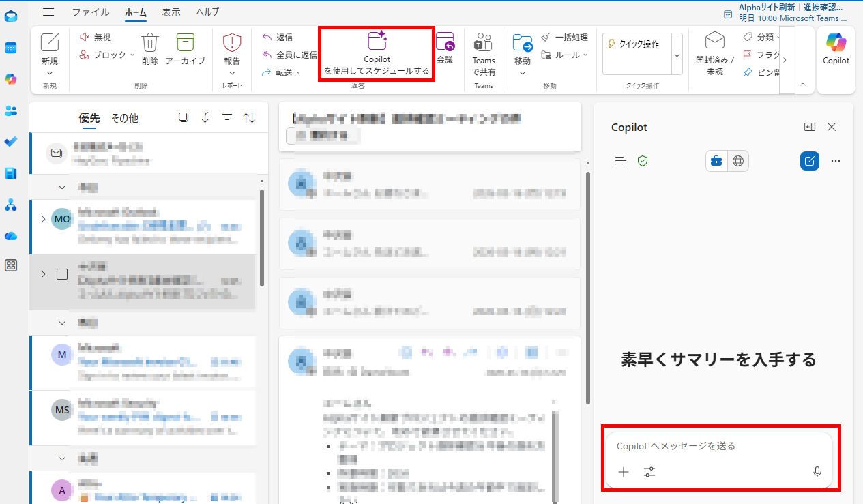Viewport: 863px width, 504px height.
Task: Open the To Do checkmark app
Action: tap(11, 142)
